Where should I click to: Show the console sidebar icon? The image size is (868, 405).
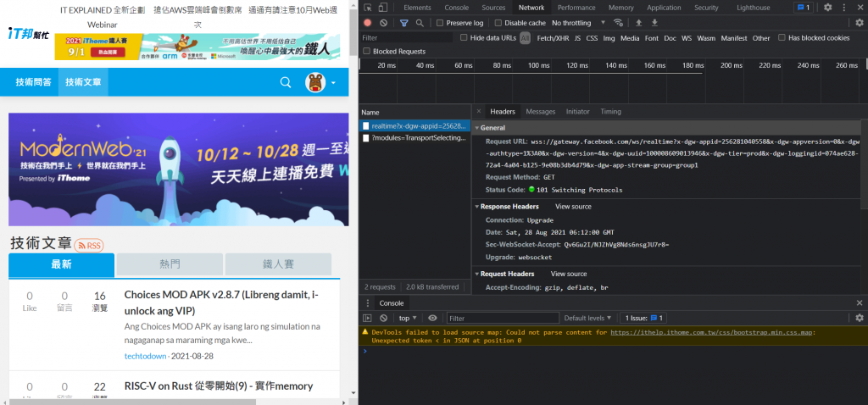(x=367, y=318)
